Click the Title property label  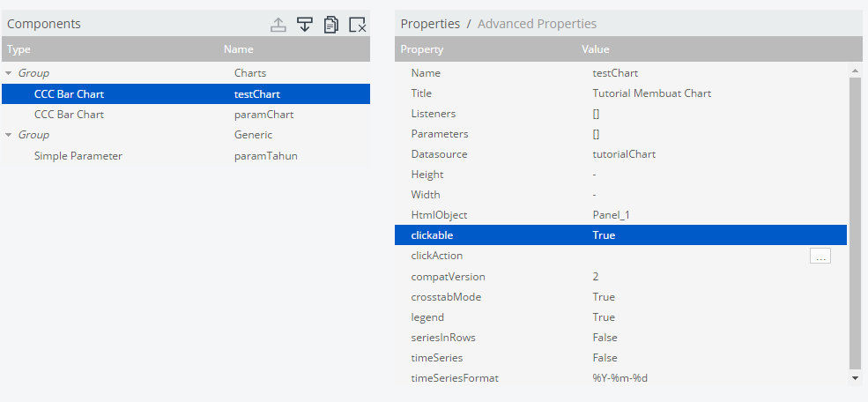421,93
